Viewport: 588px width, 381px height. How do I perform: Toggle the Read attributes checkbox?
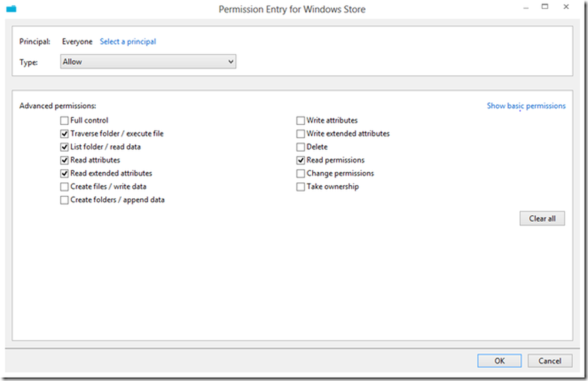(x=64, y=160)
